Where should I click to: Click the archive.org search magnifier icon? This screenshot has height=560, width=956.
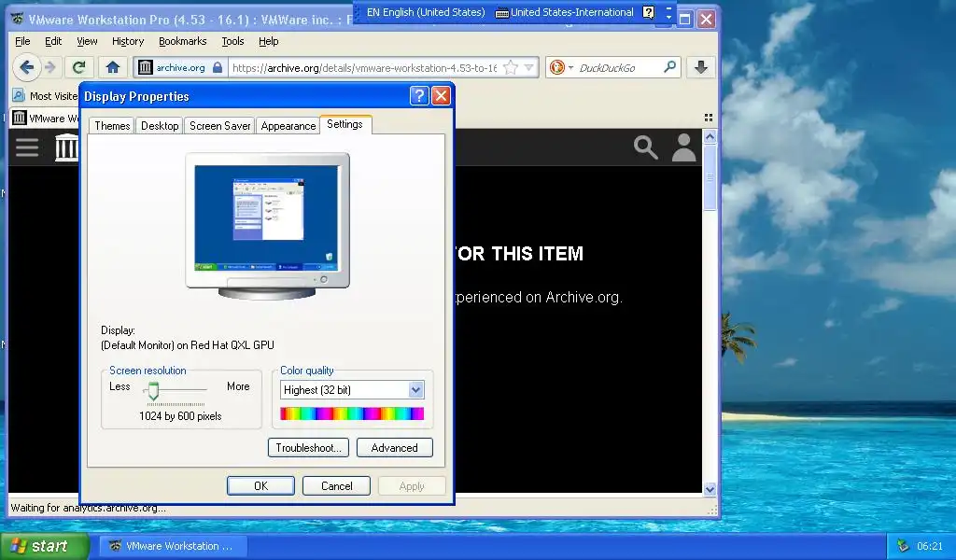(645, 147)
